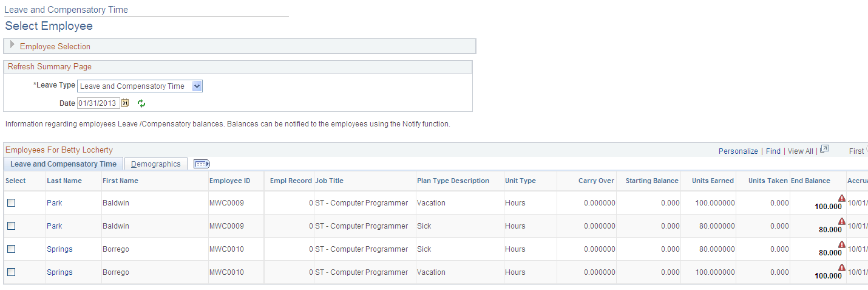Sort by the Carry Over column header
Image resolution: width=868 pixels, height=290 pixels.
click(597, 181)
